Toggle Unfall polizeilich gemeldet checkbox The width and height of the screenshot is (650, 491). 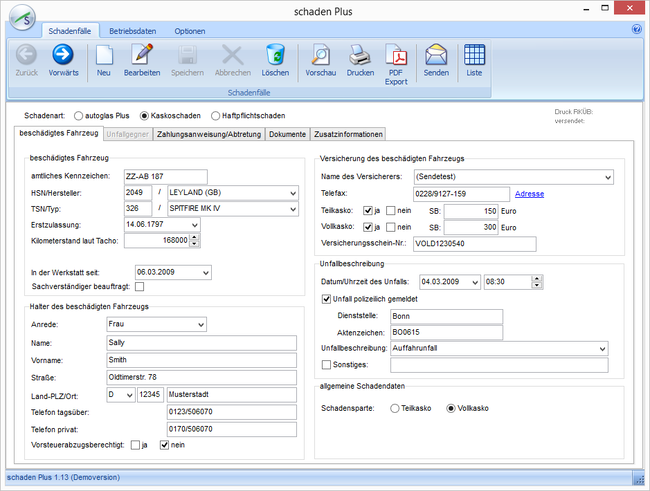(x=326, y=299)
